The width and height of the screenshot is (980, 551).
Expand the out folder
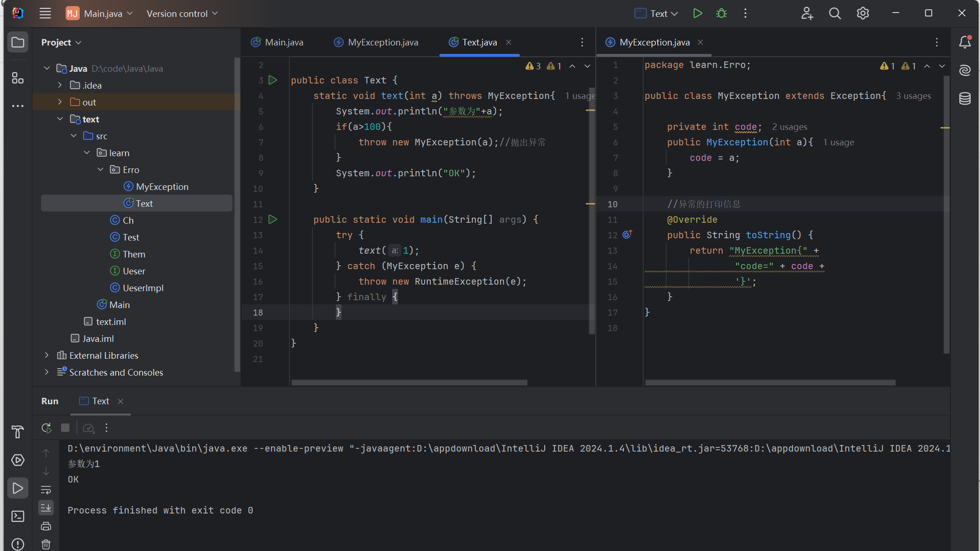click(60, 102)
